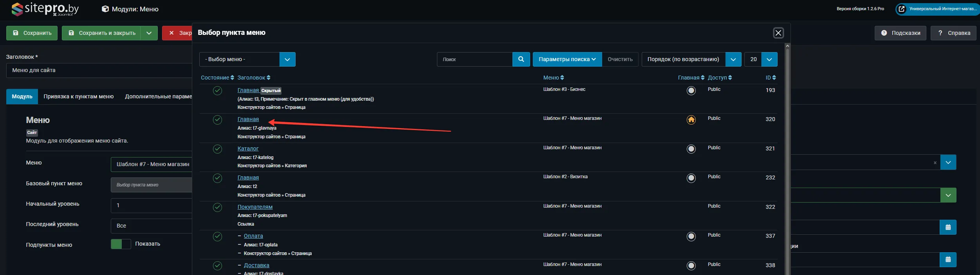Click the modal's vertical scrollbar
This screenshot has height=275, width=980.
pyautogui.click(x=787, y=157)
